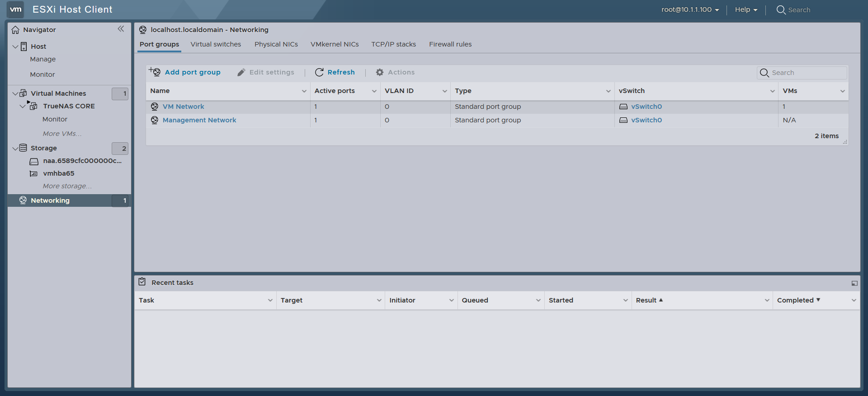Open More storage... in Navigator
Viewport: 868px width, 396px height.
pyautogui.click(x=67, y=186)
